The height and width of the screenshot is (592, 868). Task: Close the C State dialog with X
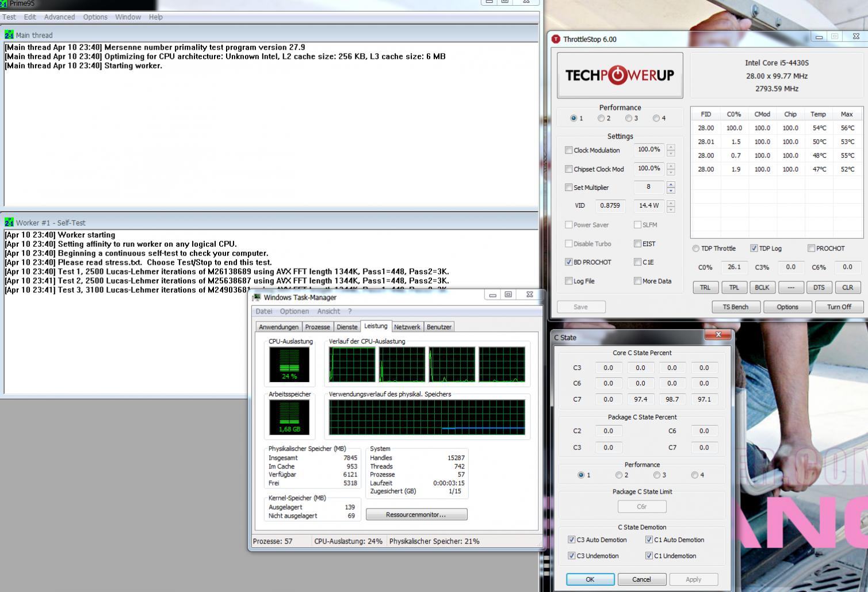point(718,335)
